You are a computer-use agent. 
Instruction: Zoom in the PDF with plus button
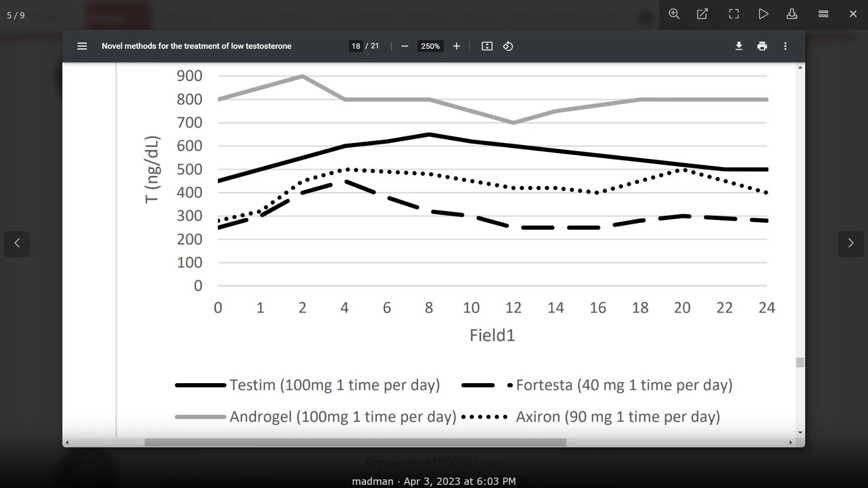[457, 46]
